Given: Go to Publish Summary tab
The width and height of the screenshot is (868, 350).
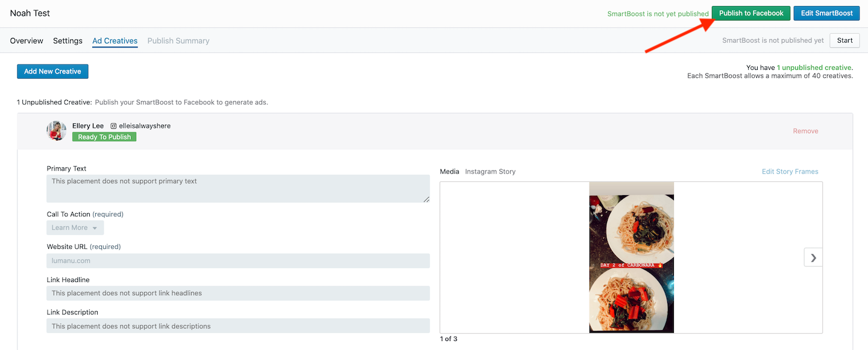Looking at the screenshot, I should 178,41.
